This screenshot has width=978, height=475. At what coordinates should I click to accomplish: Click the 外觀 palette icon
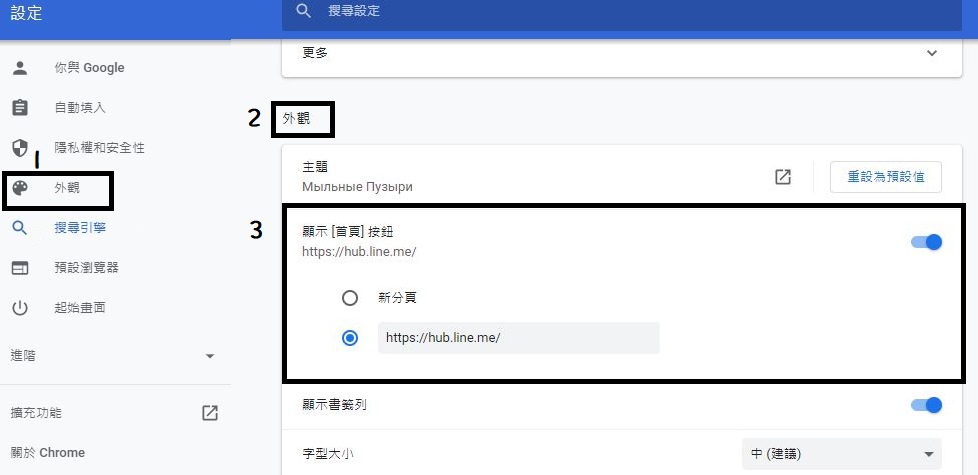pos(20,188)
